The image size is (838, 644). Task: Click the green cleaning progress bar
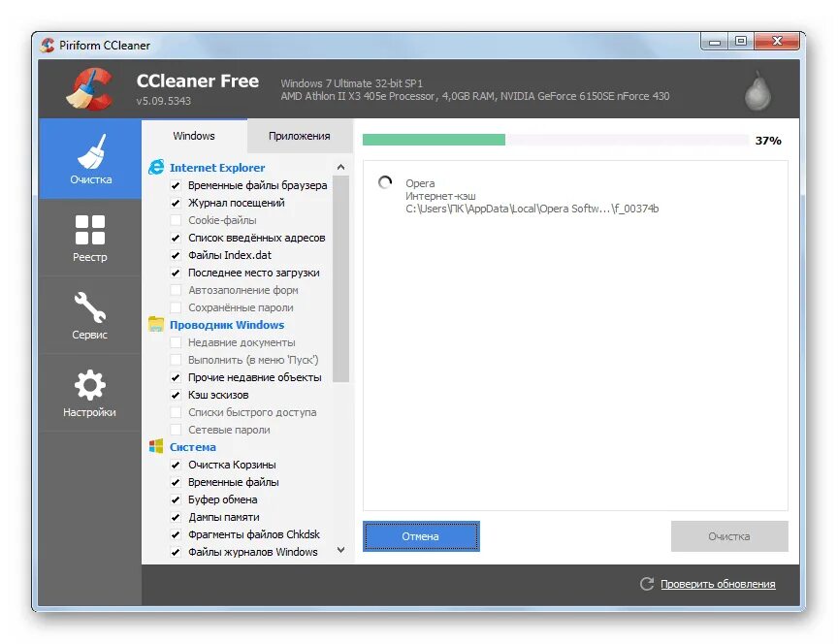[x=434, y=140]
